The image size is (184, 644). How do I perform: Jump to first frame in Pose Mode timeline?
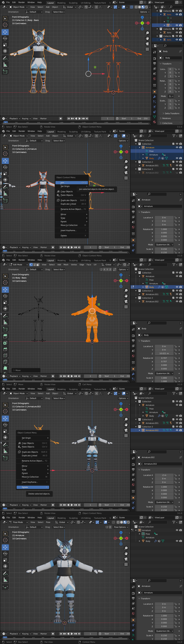[61, 634]
